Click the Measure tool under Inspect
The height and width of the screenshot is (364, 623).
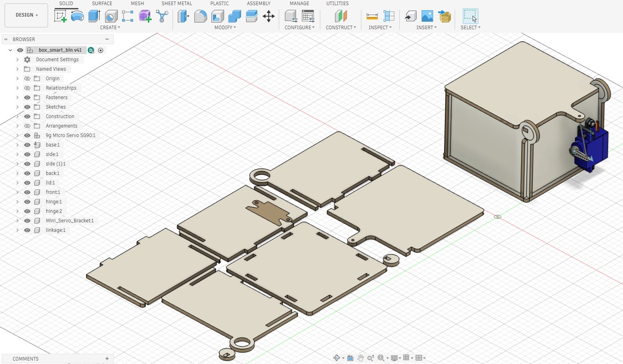click(x=372, y=16)
